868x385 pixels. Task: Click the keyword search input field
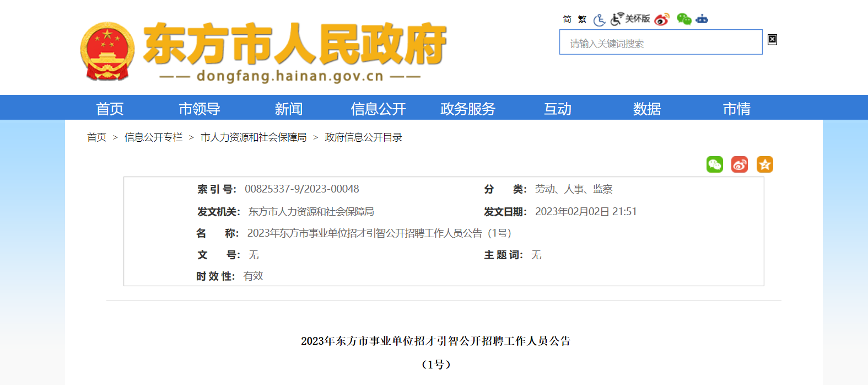[661, 42]
